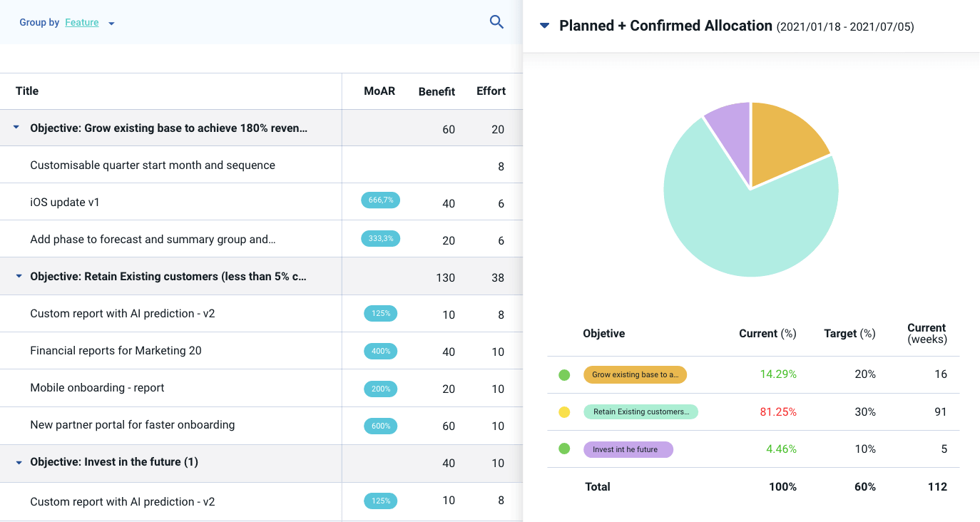
Task: Open Customisable quarter start month and sequence
Action: pos(153,165)
